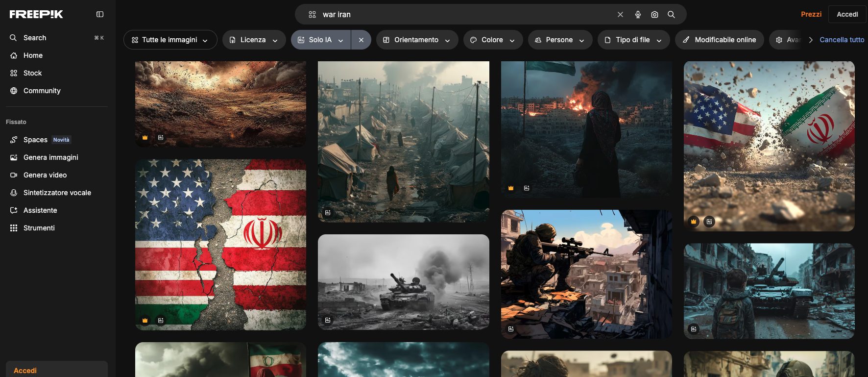Click premium crown on cracked flag image
Image resolution: width=868 pixels, height=377 pixels.
click(x=145, y=321)
